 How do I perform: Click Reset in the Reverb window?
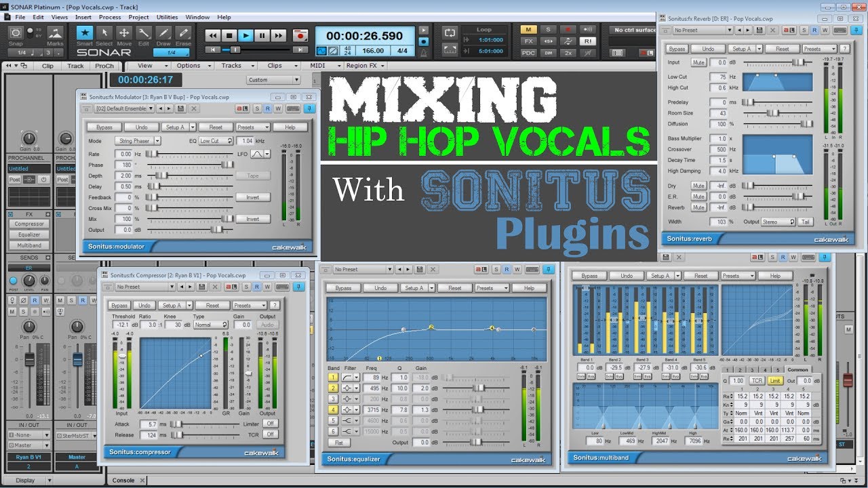783,49
